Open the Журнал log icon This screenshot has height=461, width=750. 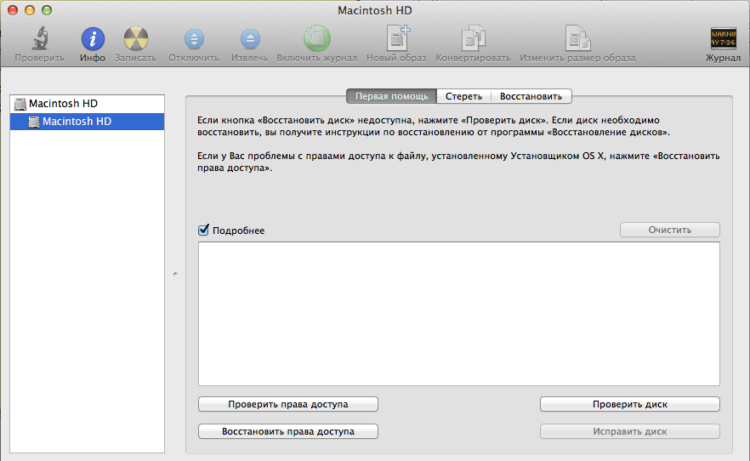[x=723, y=38]
